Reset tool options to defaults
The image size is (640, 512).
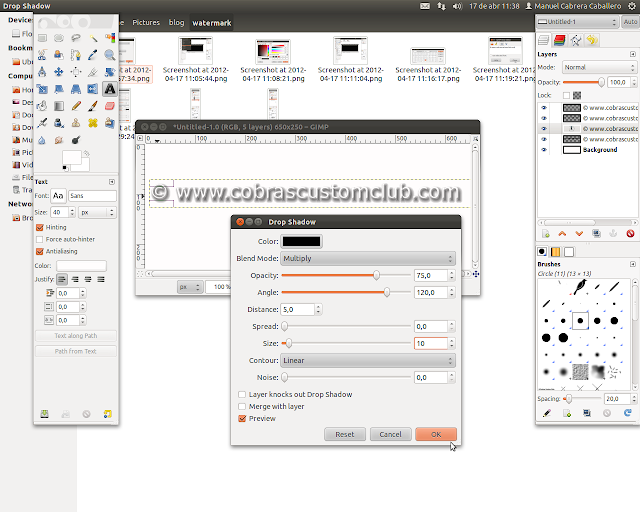107,414
